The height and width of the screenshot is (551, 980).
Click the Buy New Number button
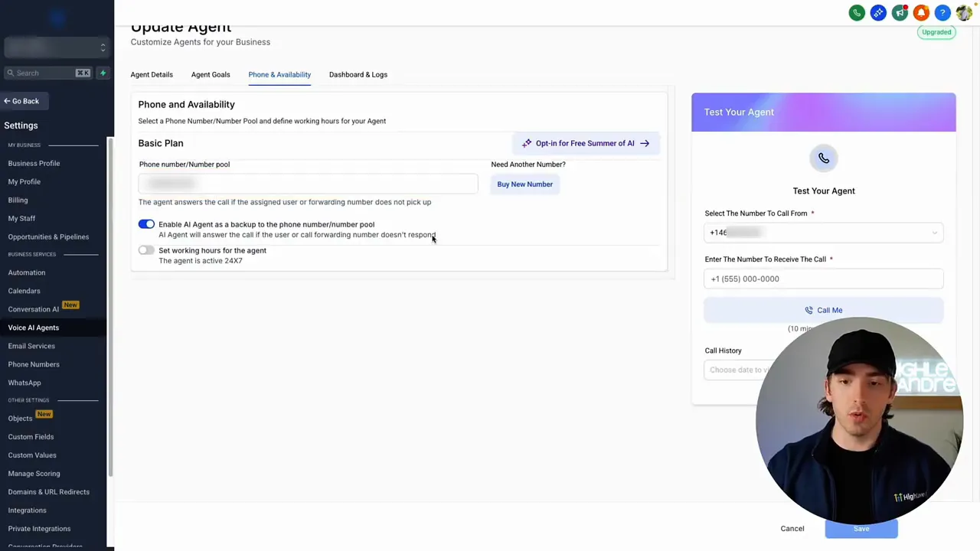pyautogui.click(x=524, y=184)
